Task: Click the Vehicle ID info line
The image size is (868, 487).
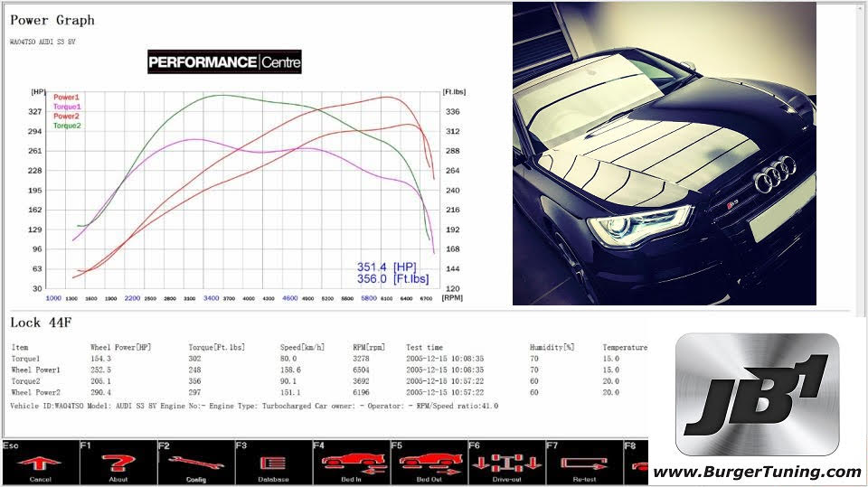Action: point(254,407)
